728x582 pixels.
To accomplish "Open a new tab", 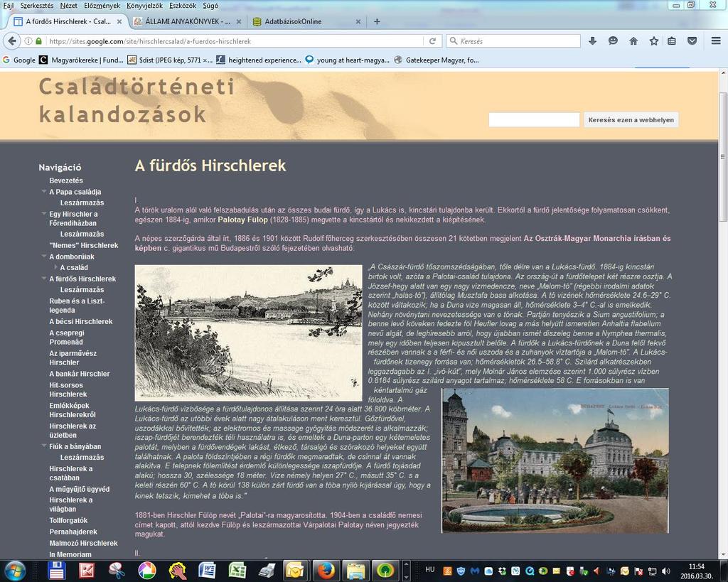I will click(377, 21).
